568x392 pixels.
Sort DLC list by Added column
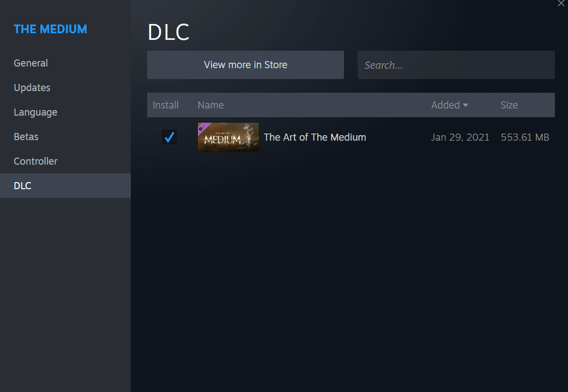coord(445,105)
